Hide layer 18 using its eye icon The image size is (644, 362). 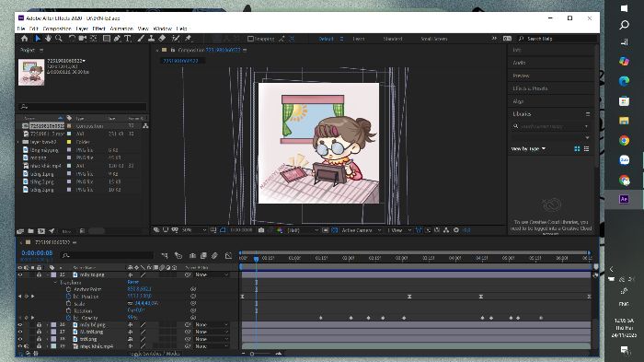pos(19,339)
